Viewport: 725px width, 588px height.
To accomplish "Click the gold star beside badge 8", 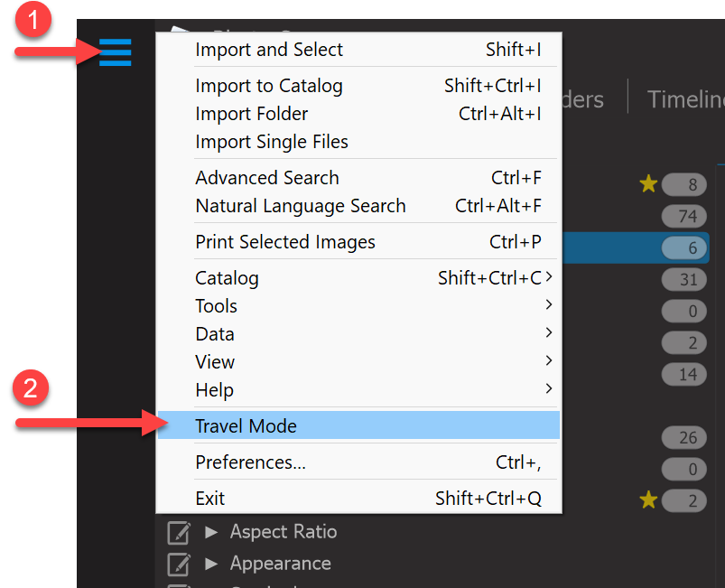I will coord(648,183).
